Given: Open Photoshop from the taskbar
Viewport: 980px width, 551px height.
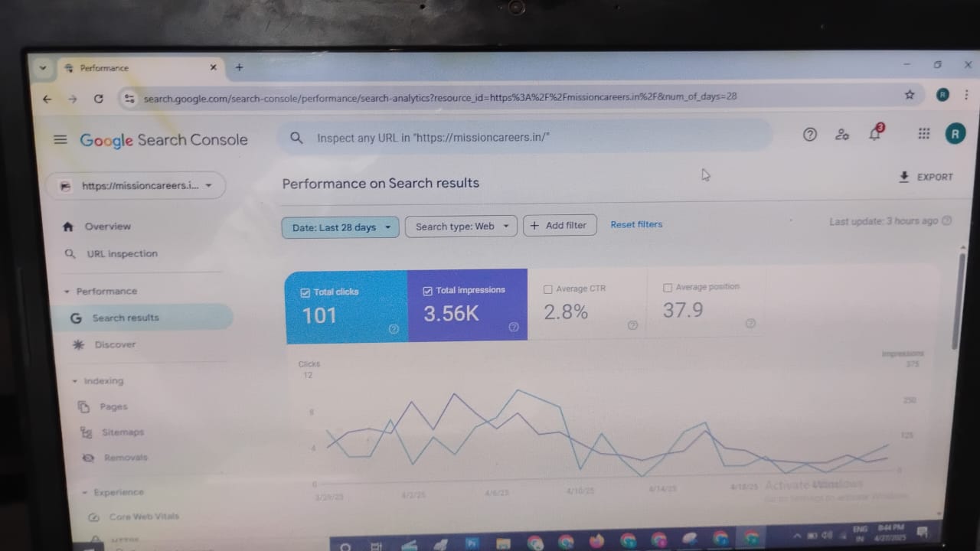Looking at the screenshot, I should coord(472,543).
